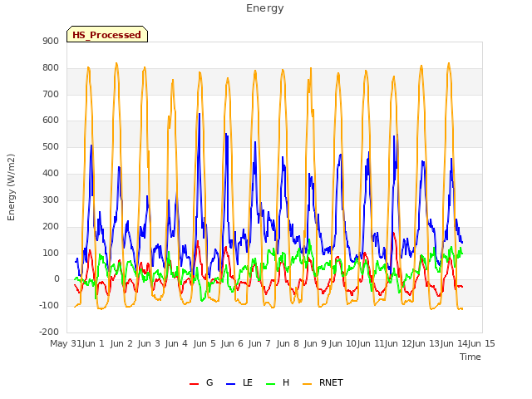Click the Jun 7 x-axis label
Image resolution: width=532 pixels, height=399 pixels.
(x=259, y=343)
